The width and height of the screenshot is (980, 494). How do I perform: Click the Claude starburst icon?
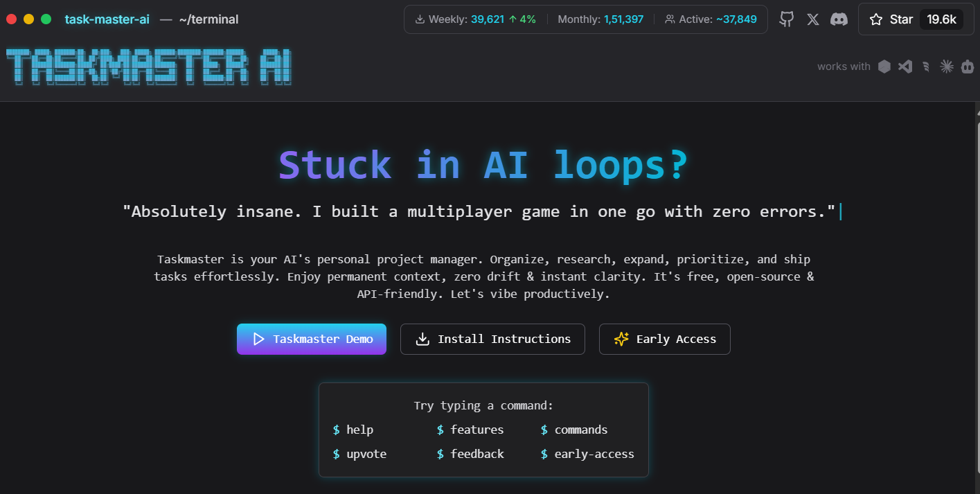pyautogui.click(x=947, y=67)
